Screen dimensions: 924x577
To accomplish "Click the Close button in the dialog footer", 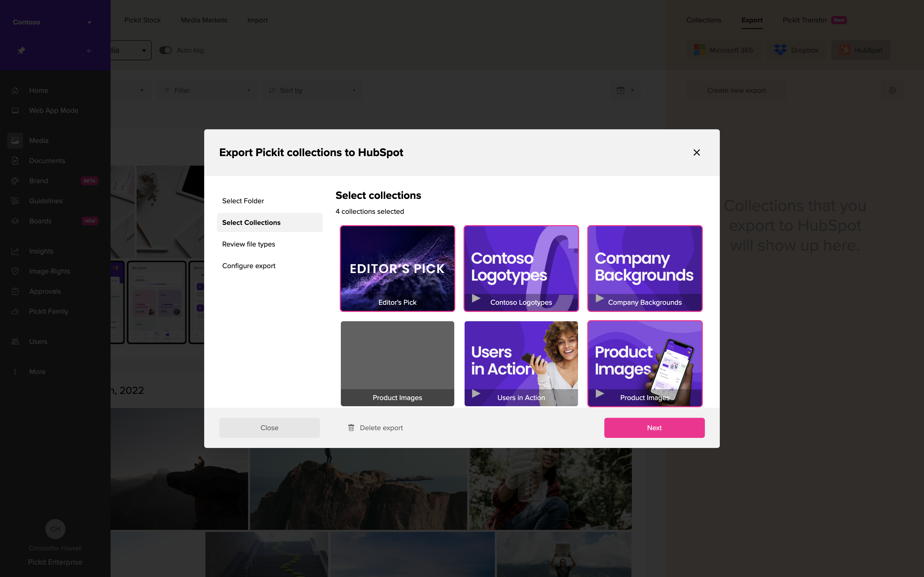I will pos(269,428).
